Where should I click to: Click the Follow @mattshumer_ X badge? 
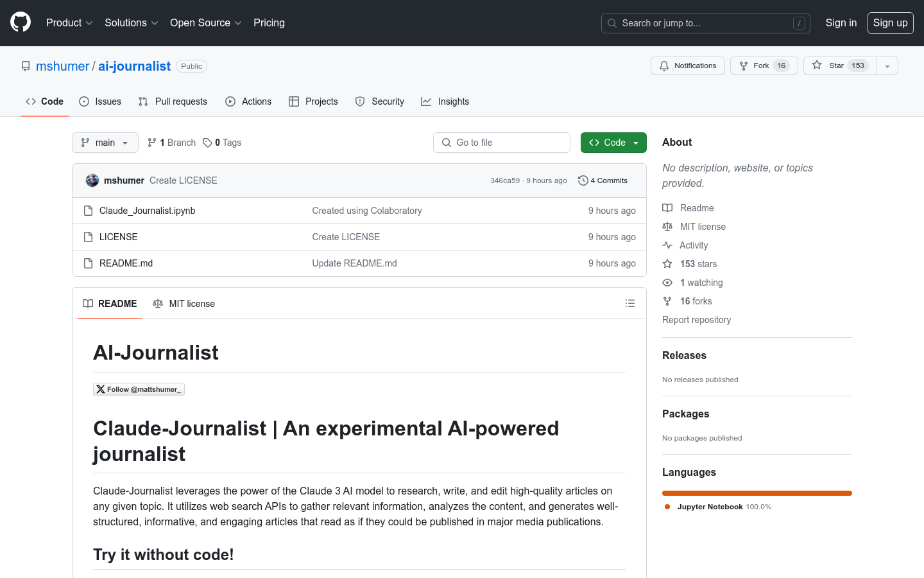pyautogui.click(x=139, y=389)
